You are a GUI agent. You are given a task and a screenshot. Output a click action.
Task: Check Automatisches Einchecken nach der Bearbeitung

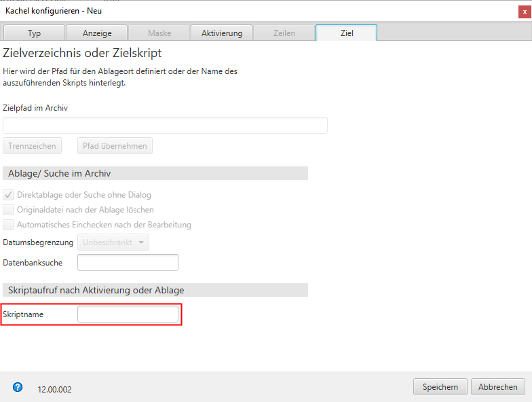[x=9, y=225]
